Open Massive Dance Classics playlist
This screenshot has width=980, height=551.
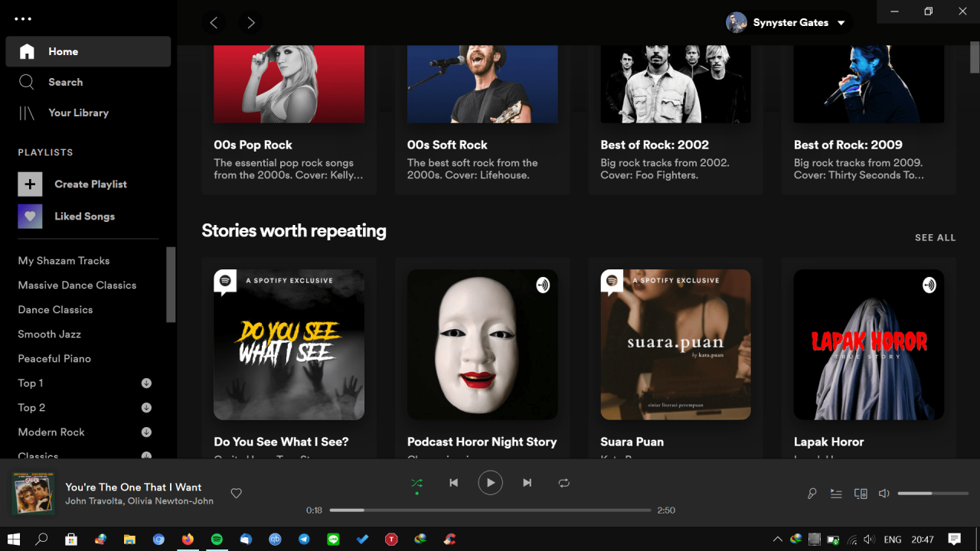[77, 285]
